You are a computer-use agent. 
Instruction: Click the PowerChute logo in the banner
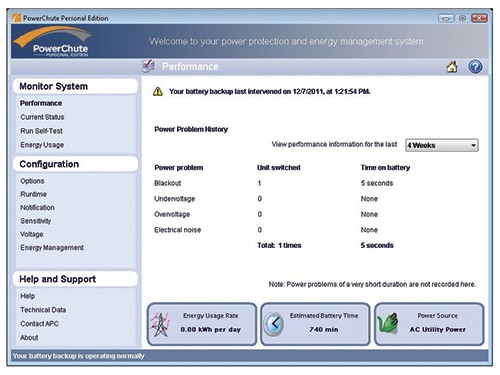click(x=53, y=42)
